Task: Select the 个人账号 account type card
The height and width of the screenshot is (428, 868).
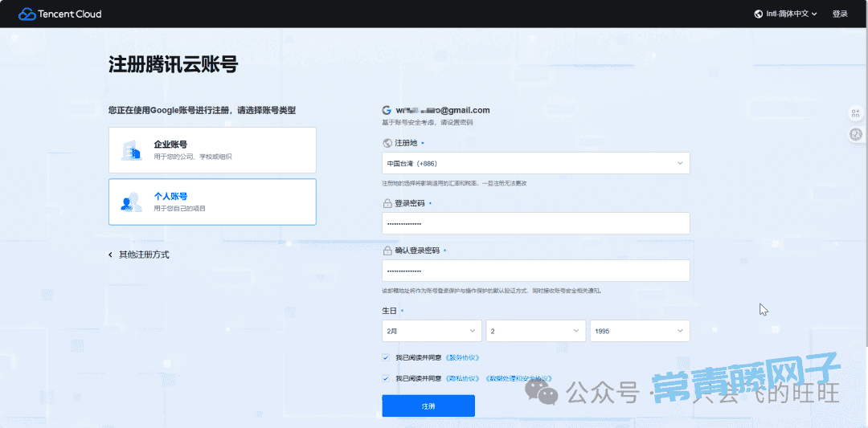Action: point(212,202)
